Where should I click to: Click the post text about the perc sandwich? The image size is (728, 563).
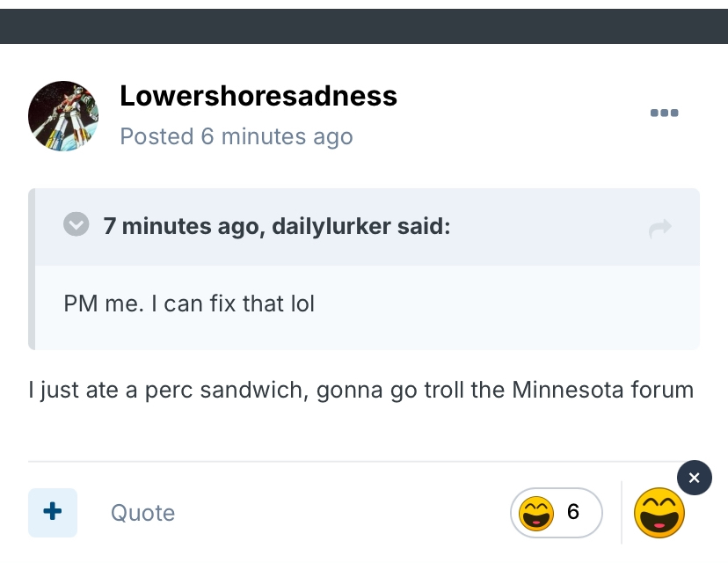(x=360, y=390)
